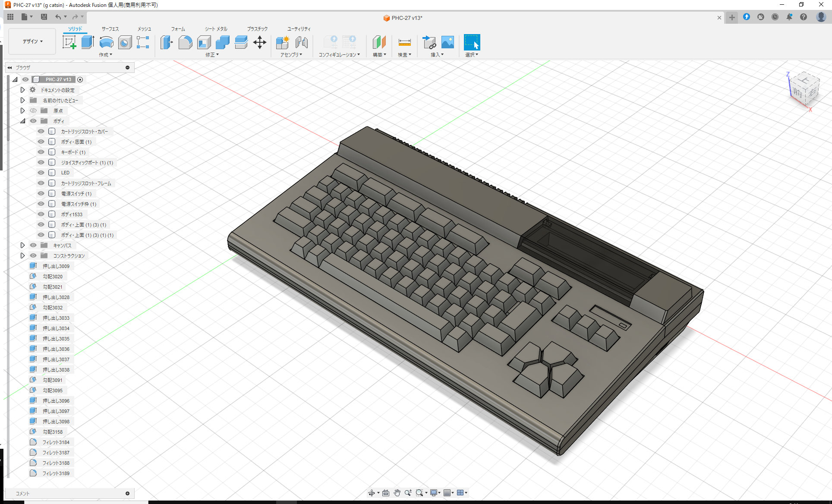Select the スケッチを作成 tool
Viewport: 832px width, 504px height.
(x=69, y=42)
